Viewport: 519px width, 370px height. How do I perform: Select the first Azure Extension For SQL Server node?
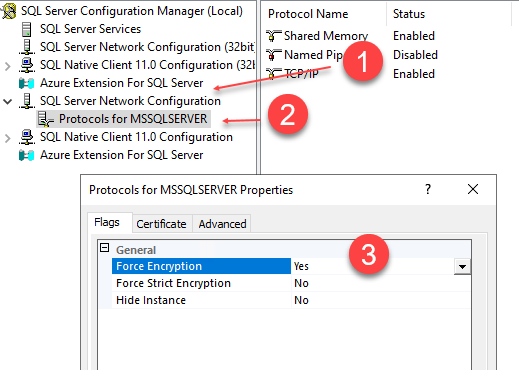click(121, 83)
